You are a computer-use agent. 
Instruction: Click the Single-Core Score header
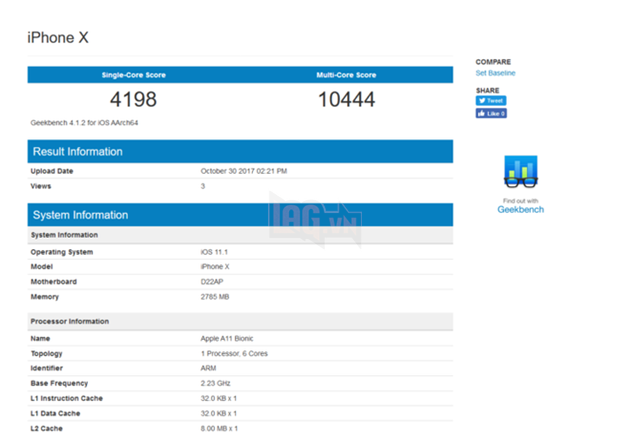134,75
